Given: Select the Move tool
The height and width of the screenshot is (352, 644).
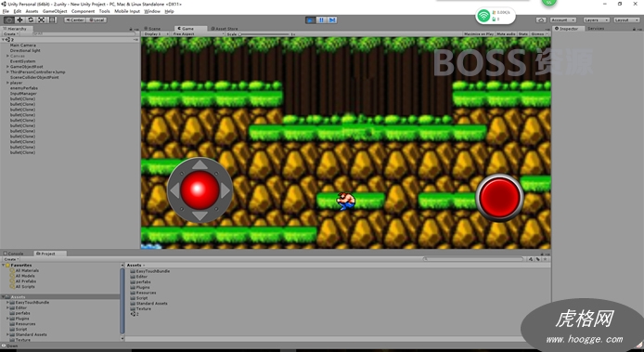Looking at the screenshot, I should (x=19, y=20).
